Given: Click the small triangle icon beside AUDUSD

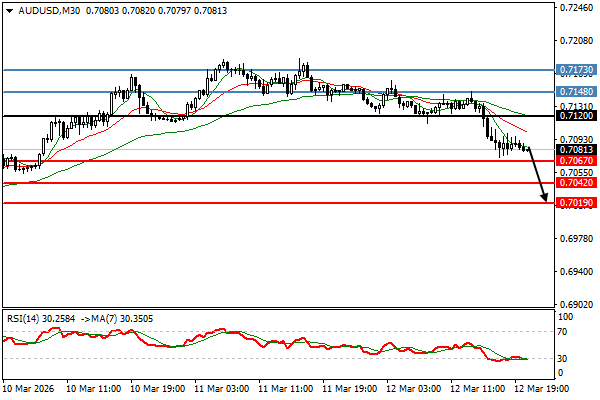Looking at the screenshot, I should [9, 11].
